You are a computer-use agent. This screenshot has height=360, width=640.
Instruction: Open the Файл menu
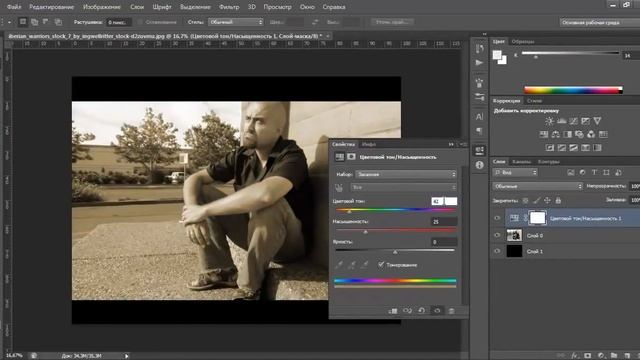point(14,7)
